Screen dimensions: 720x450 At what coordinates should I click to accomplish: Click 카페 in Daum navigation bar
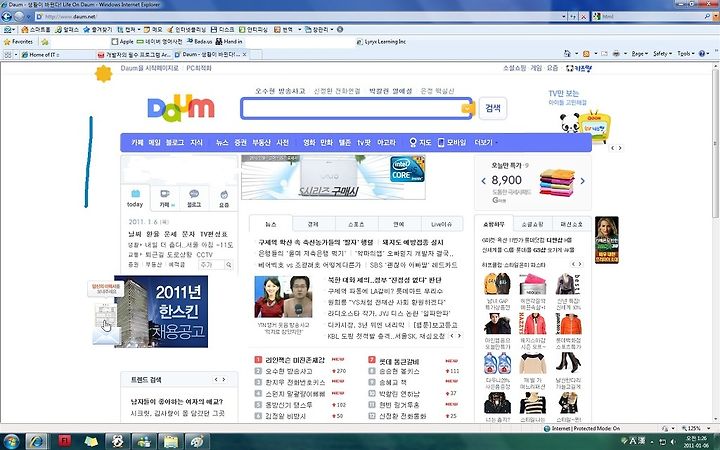click(137, 143)
